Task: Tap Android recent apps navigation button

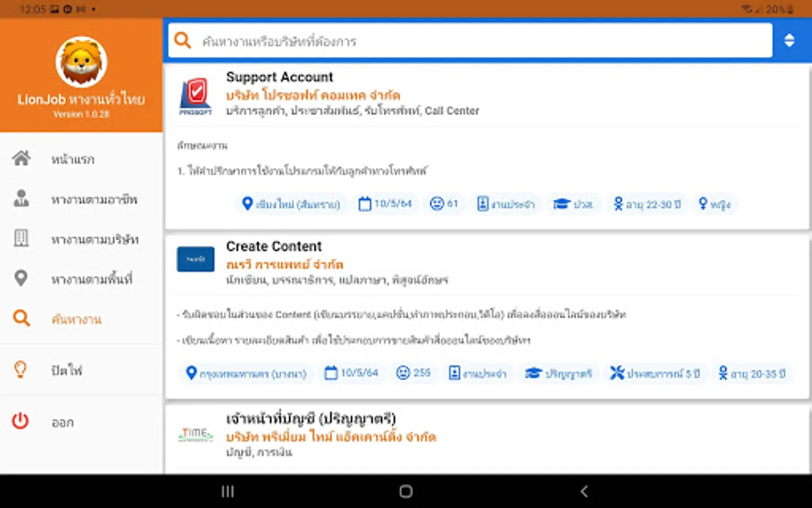Action: (x=228, y=491)
